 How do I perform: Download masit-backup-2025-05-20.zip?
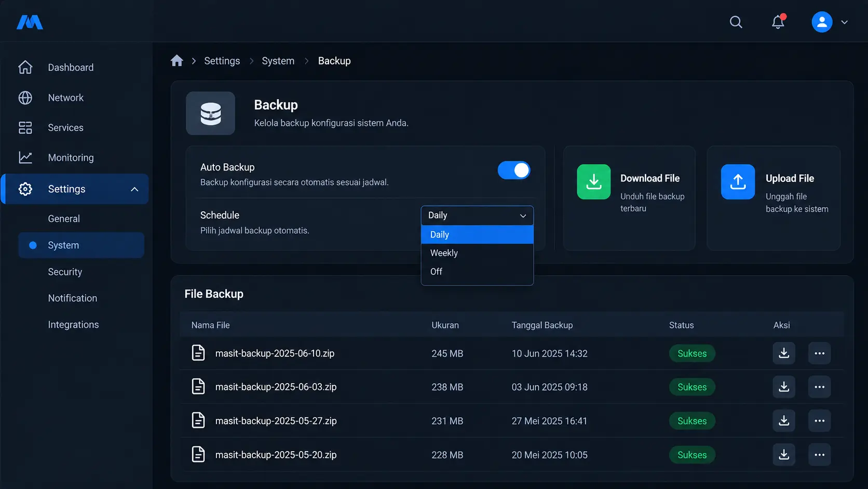pos(784,455)
